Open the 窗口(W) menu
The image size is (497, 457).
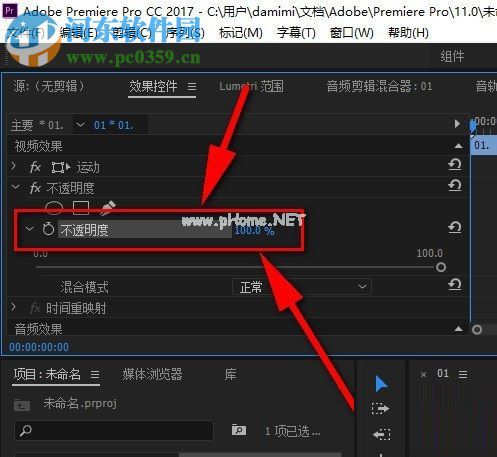pyautogui.click(x=351, y=33)
